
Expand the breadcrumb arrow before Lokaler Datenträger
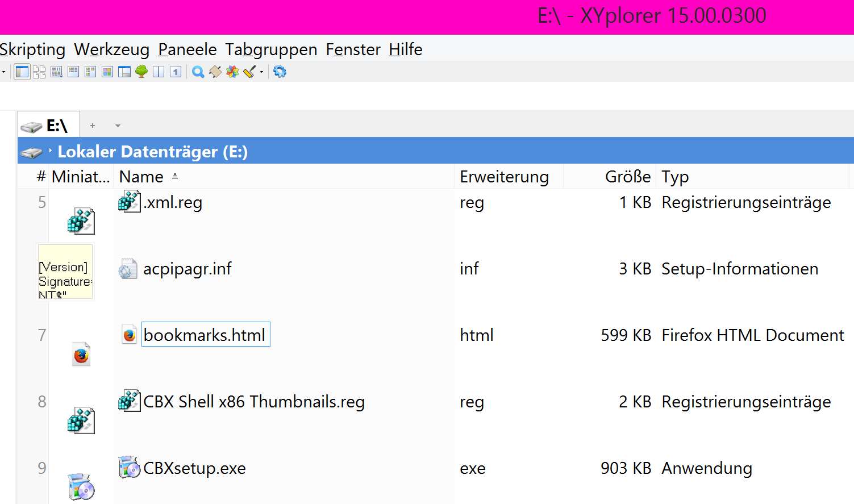50,151
